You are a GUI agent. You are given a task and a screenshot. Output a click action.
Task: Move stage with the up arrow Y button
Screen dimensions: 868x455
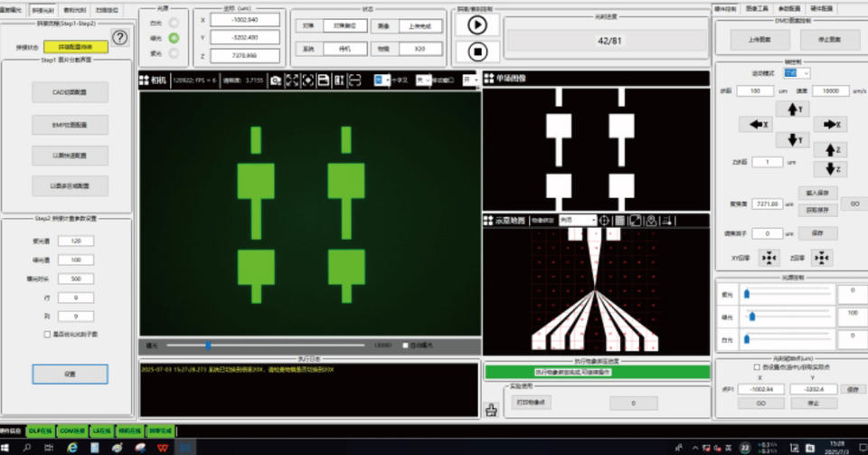793,109
